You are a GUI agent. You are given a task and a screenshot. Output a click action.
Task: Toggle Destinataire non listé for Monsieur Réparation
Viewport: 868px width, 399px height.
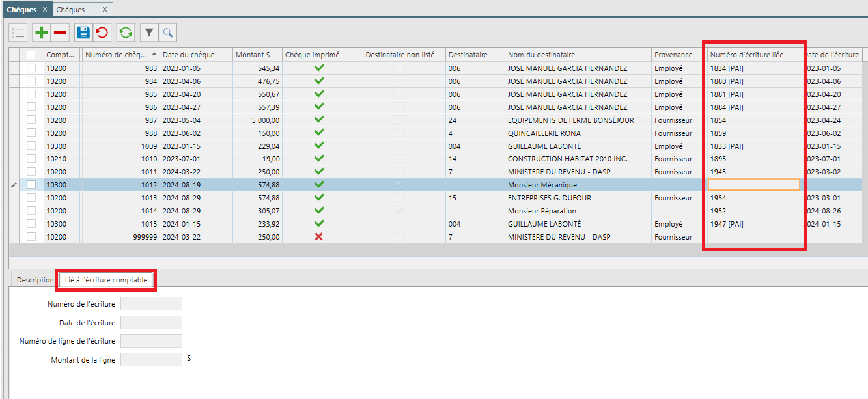click(400, 211)
